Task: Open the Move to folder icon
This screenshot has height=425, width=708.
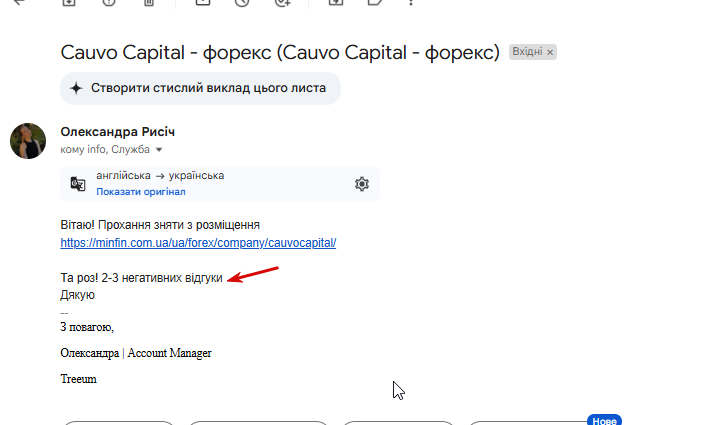Action: click(x=336, y=2)
